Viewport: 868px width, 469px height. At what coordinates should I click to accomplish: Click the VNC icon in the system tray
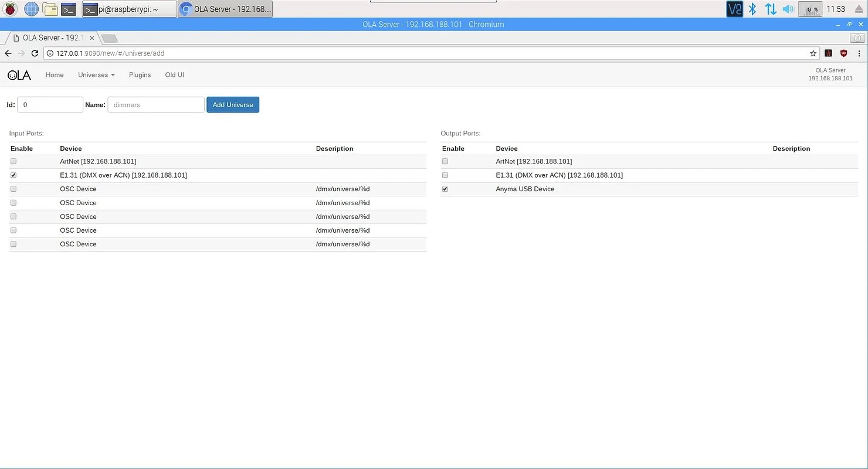coord(734,9)
